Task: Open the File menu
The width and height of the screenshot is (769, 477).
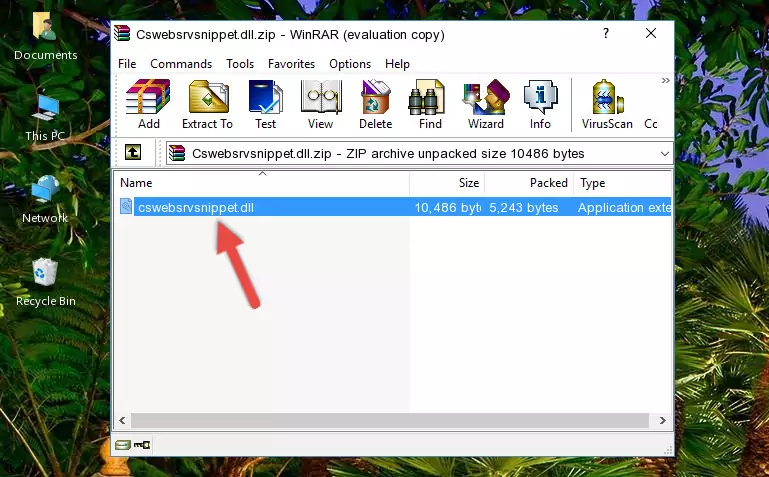Action: pos(127,64)
